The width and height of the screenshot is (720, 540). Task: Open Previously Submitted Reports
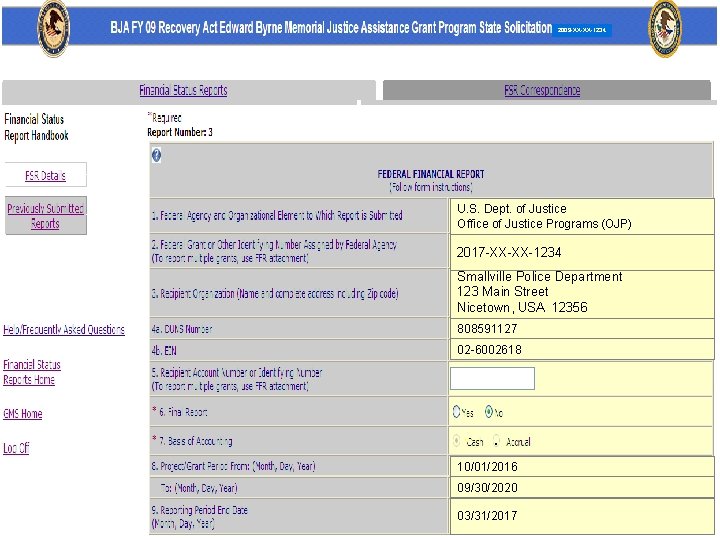45,216
